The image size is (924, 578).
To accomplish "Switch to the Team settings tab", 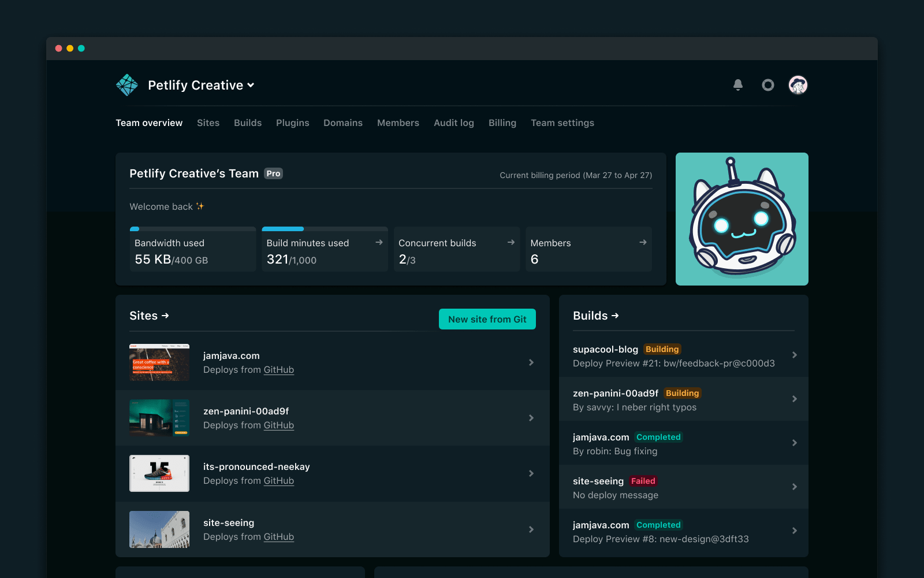I will tap(562, 123).
